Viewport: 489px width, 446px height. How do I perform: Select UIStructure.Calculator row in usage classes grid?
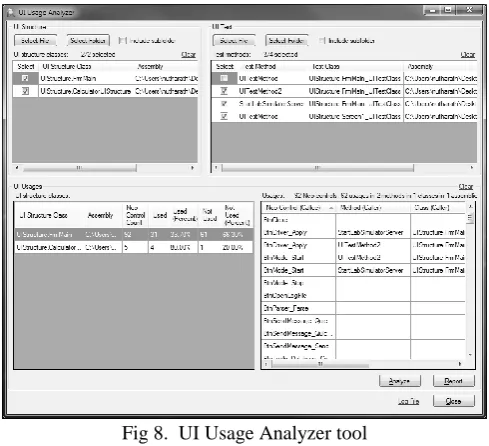133,247
